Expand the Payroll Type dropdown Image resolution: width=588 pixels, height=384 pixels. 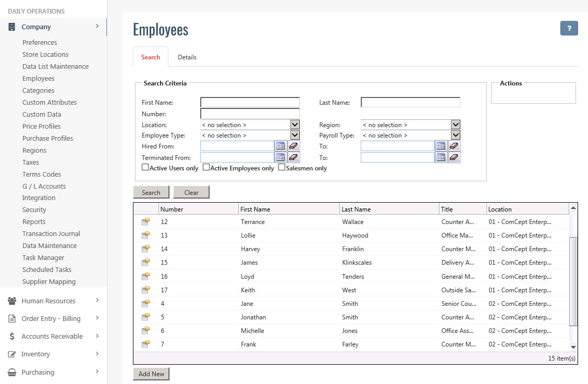point(455,135)
